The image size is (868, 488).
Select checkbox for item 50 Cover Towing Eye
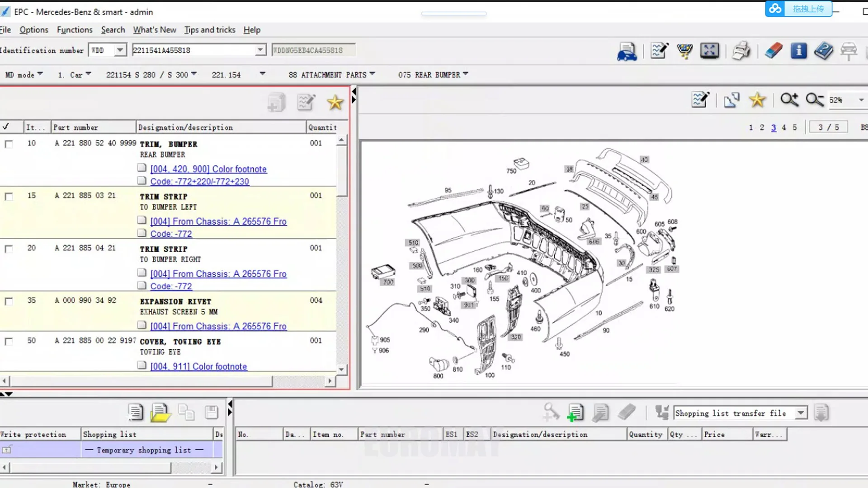pos(9,342)
